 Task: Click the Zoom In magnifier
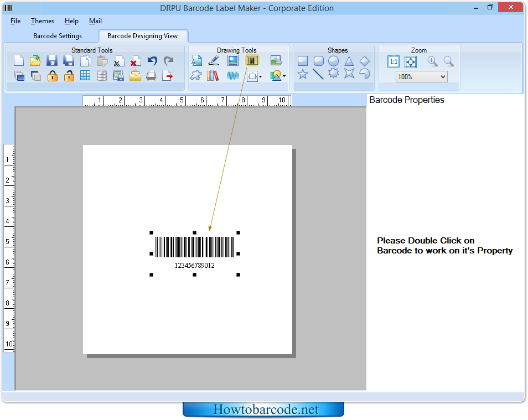[432, 61]
